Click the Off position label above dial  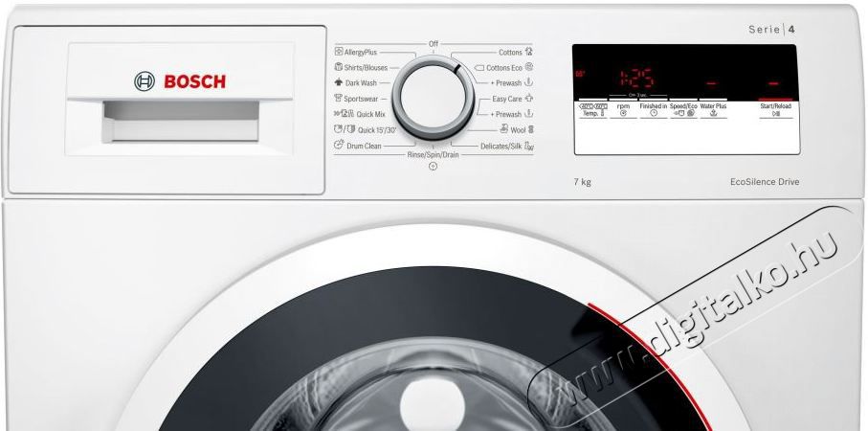pyautogui.click(x=433, y=43)
